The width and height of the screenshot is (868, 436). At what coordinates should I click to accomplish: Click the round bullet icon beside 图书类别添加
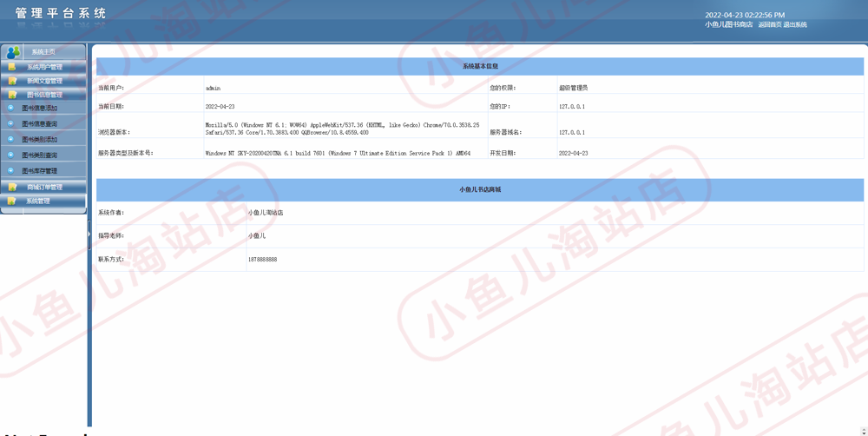pyautogui.click(x=10, y=139)
